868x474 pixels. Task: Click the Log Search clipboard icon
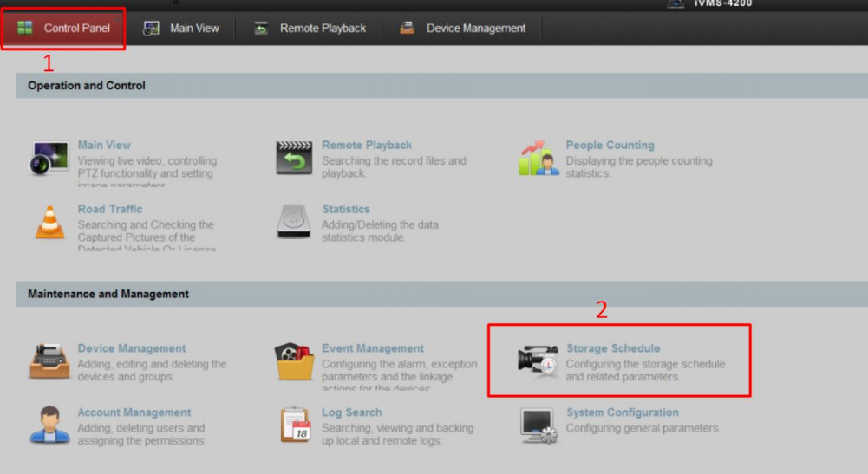click(294, 425)
